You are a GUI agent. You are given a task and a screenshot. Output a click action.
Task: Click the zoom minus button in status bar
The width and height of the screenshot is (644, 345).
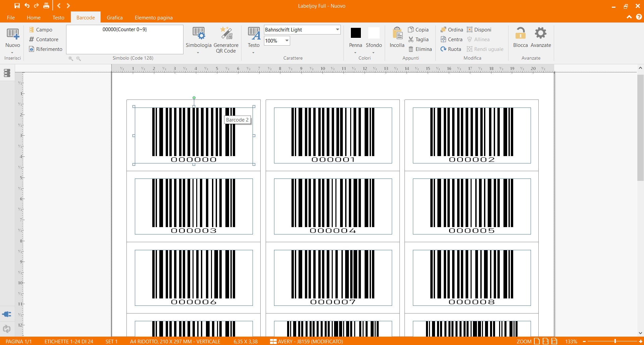point(584,341)
